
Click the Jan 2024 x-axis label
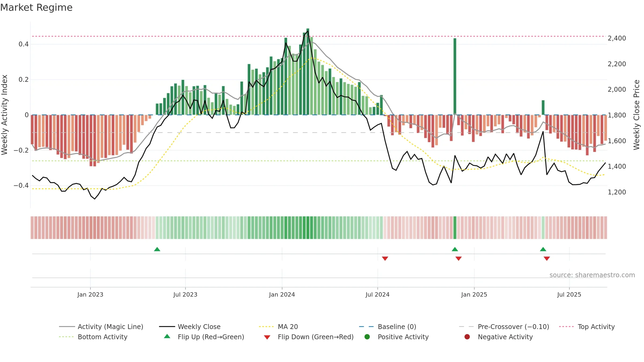(282, 294)
